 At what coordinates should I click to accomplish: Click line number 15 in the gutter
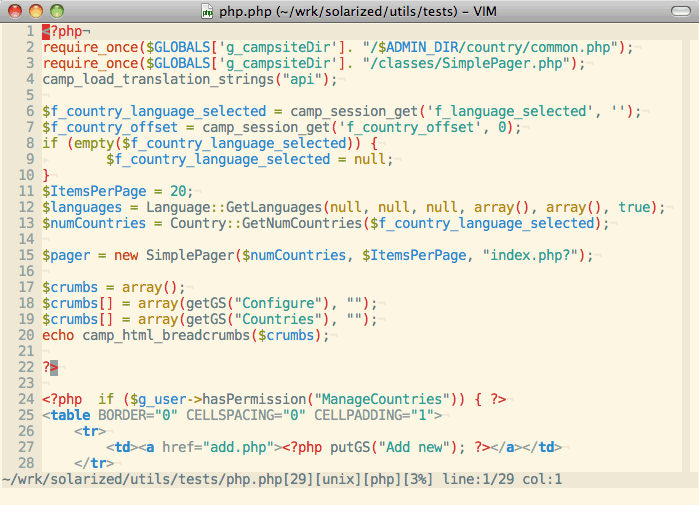pos(27,255)
